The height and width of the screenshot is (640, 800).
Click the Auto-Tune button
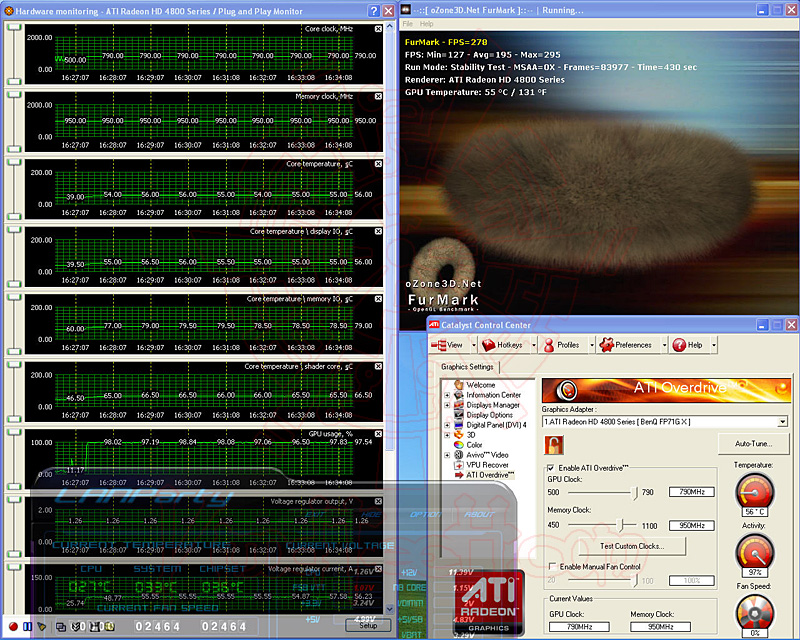pos(753,444)
